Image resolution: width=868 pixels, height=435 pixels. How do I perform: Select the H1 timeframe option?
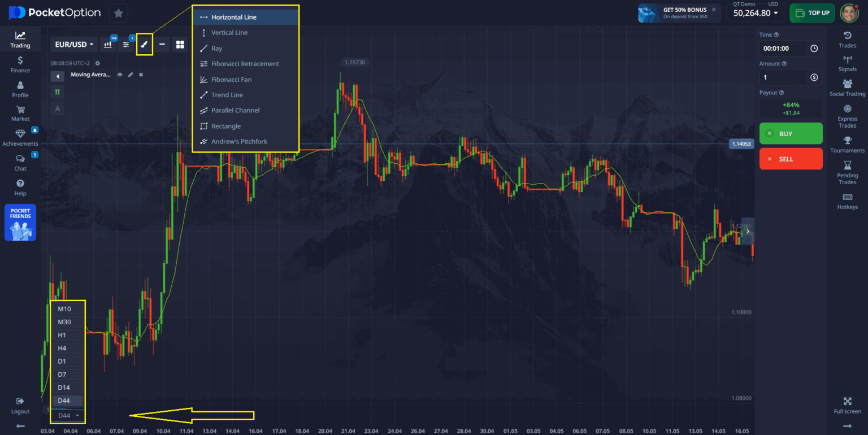pos(67,334)
